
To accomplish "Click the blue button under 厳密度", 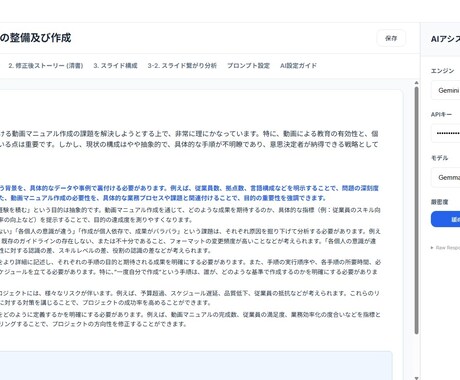I will tap(446, 219).
